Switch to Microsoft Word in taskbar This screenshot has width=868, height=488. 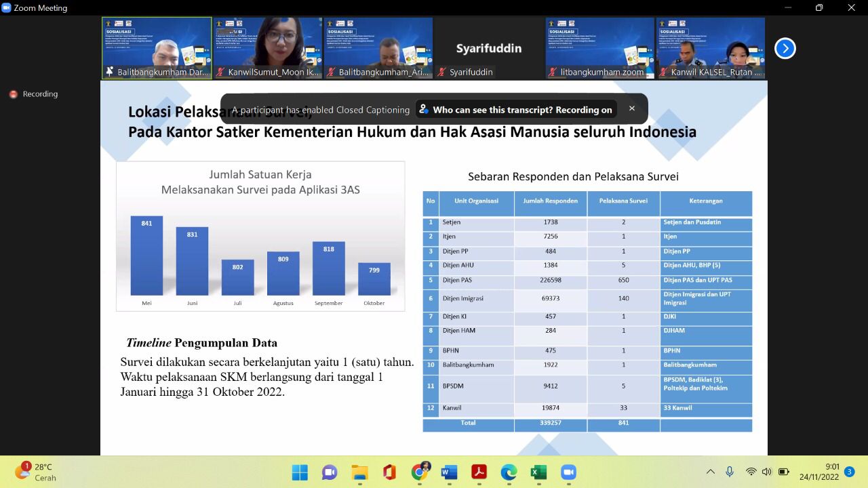[x=449, y=472]
